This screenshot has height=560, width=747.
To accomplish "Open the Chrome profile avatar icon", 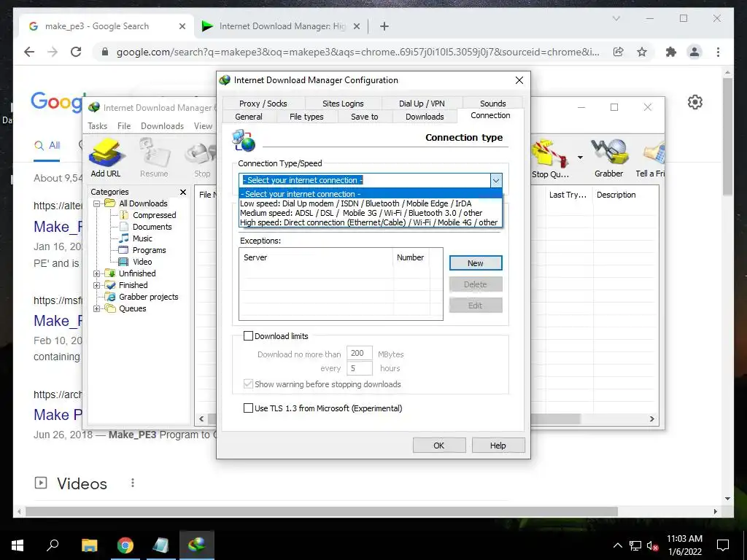I will pos(694,52).
